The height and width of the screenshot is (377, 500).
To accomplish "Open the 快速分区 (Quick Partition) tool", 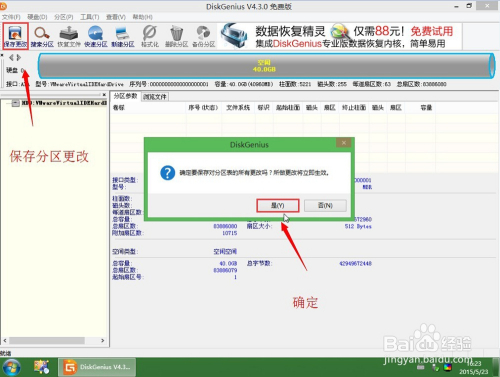I will pyautogui.click(x=96, y=36).
